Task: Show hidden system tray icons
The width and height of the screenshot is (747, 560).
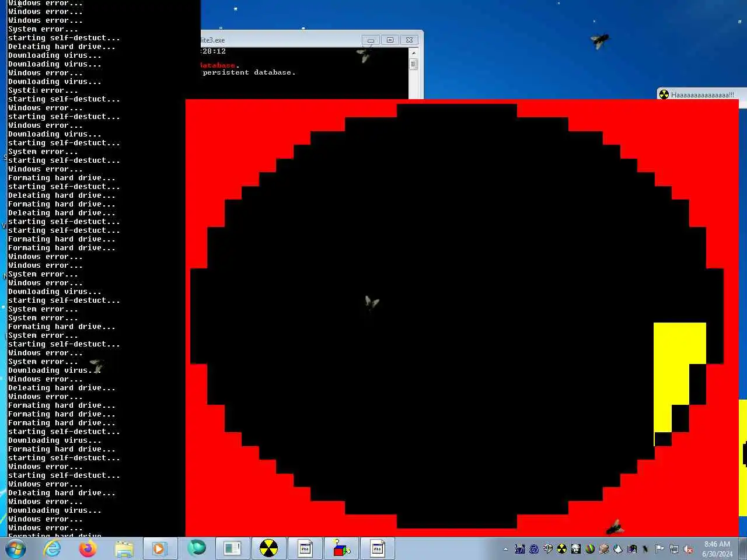Action: coord(505,549)
